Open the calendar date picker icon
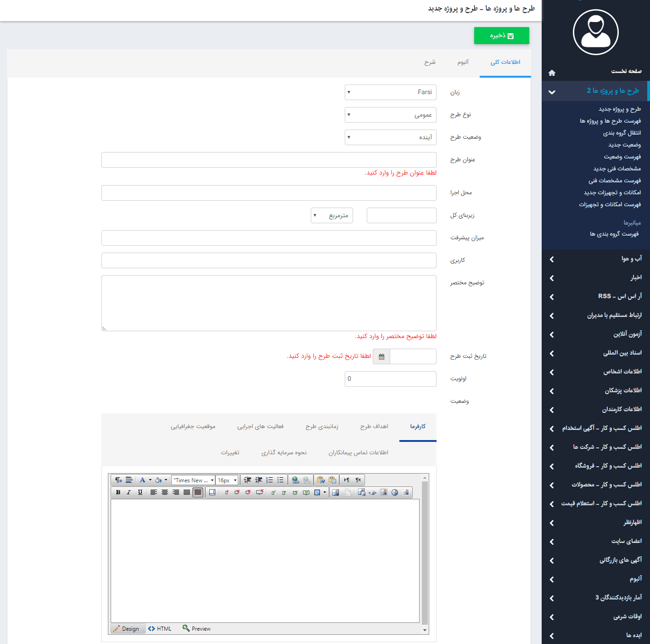Screen dimensions: 650x644 (381, 356)
